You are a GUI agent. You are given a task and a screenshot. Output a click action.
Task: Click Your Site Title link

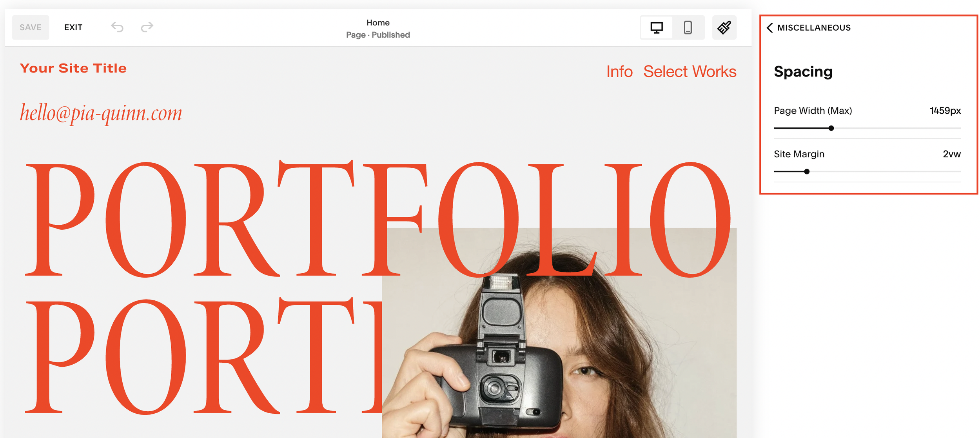[73, 68]
